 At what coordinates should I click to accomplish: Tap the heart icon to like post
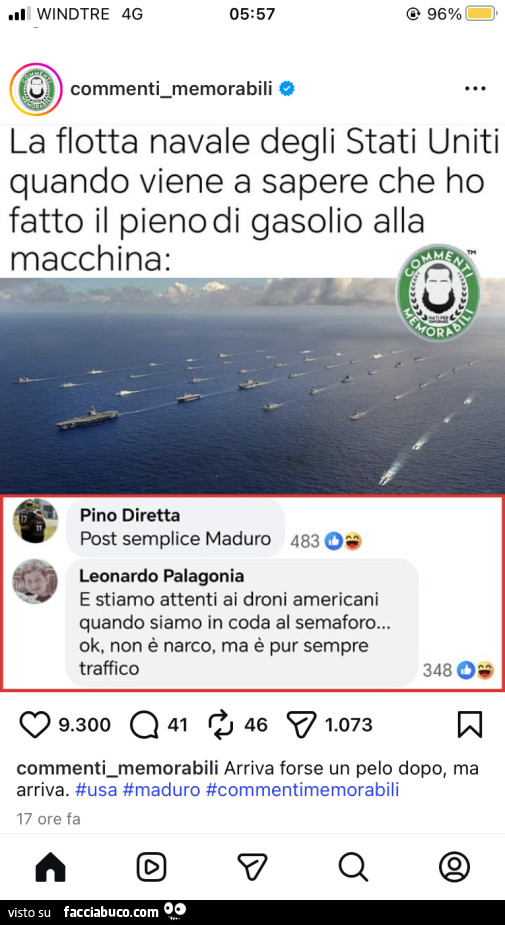[36, 725]
